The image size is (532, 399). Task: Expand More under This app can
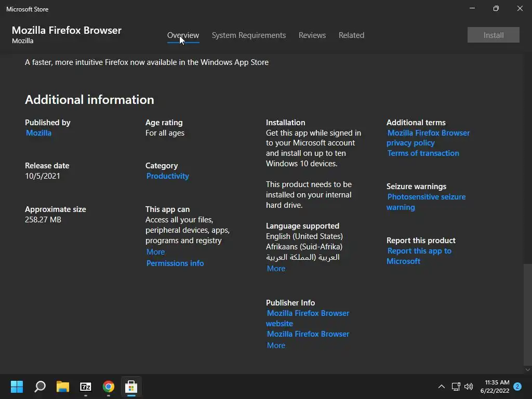click(x=155, y=252)
